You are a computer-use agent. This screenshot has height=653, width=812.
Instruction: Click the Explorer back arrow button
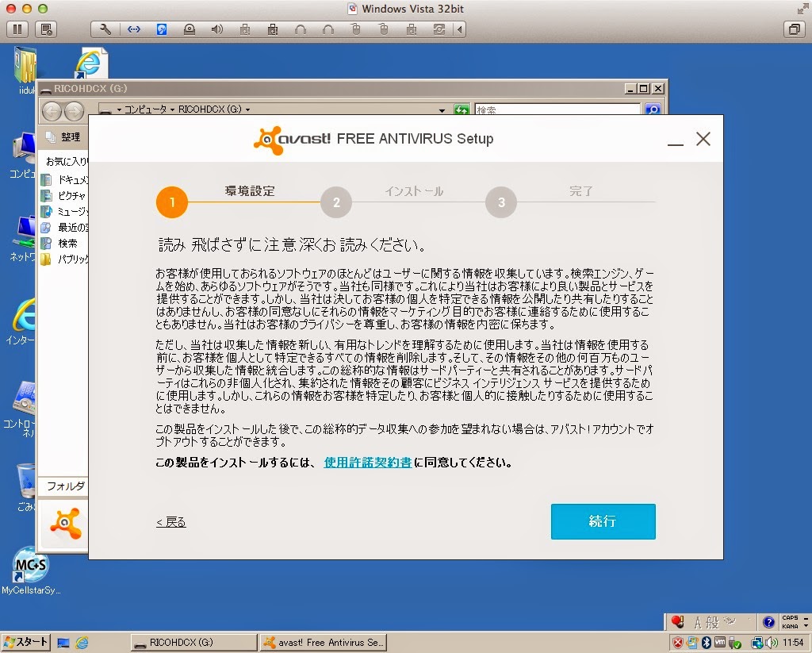click(x=52, y=111)
